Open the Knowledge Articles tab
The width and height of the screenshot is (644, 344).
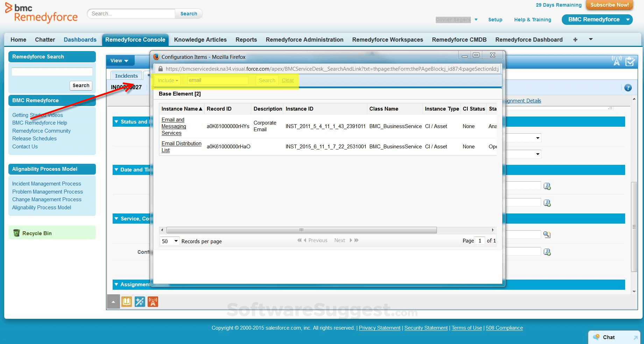(200, 40)
